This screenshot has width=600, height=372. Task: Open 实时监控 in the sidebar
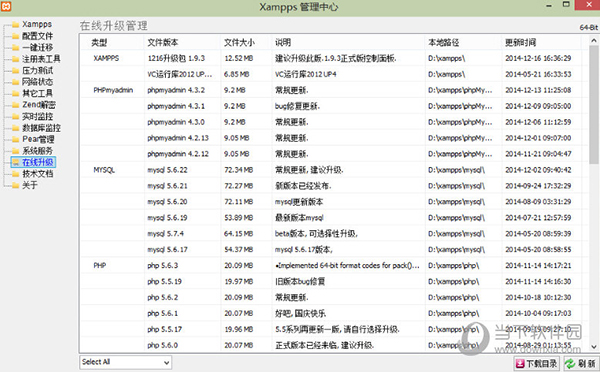[x=37, y=116]
